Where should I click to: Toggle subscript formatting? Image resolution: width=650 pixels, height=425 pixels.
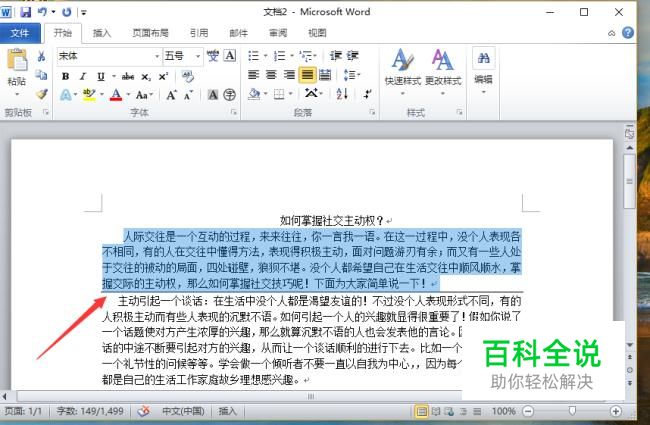click(x=146, y=77)
